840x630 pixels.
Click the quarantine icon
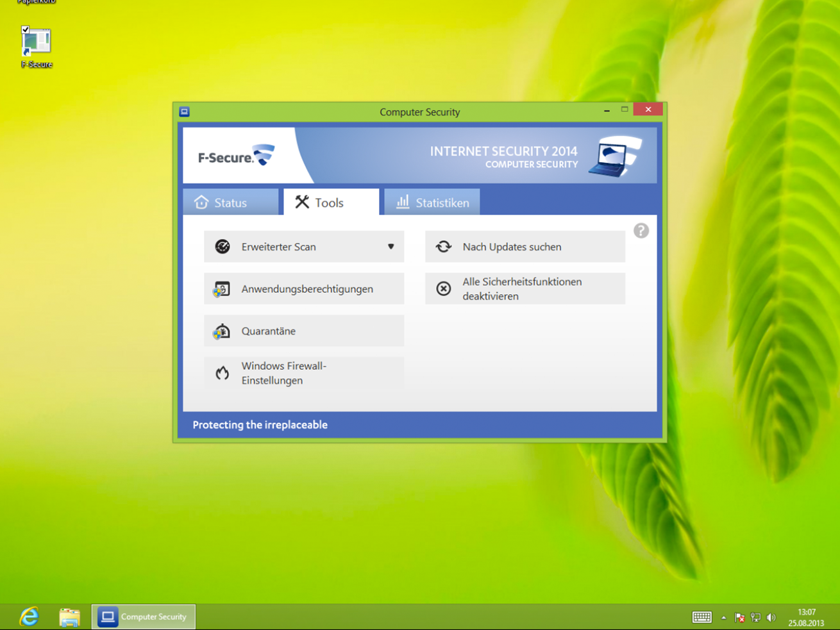coord(222,331)
